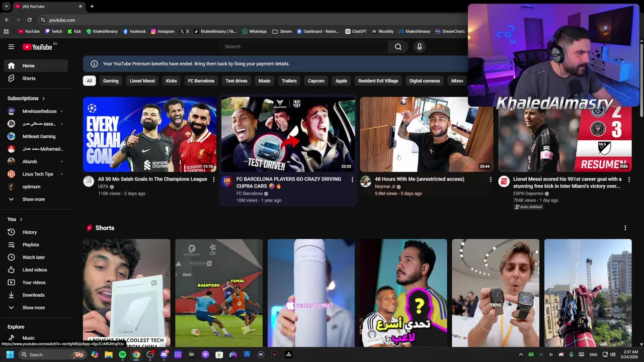Open MrBeast Gaming subscription
644x362 pixels.
(36, 136)
